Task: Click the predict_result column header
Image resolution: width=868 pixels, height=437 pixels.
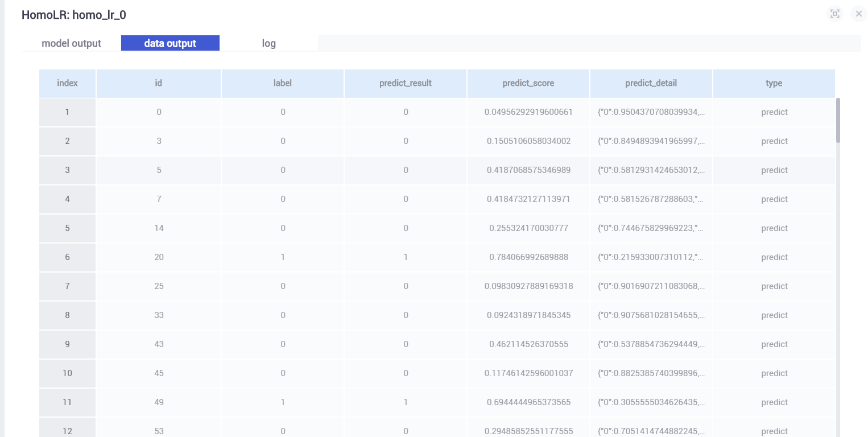Action: click(406, 83)
